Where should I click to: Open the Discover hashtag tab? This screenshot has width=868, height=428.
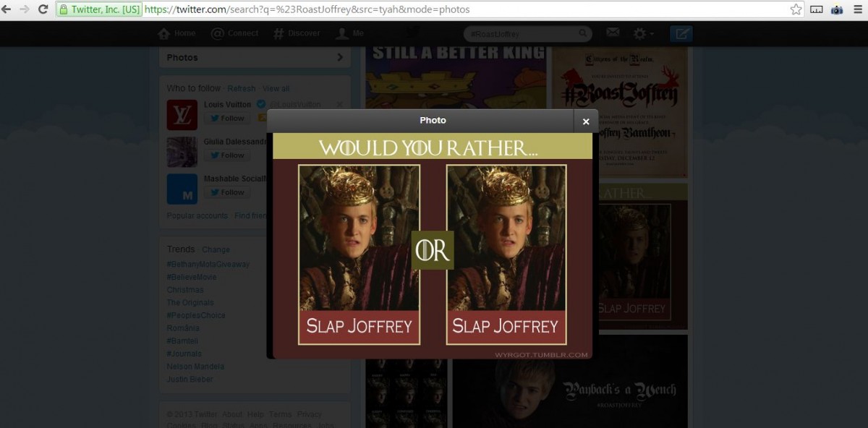[x=297, y=33]
